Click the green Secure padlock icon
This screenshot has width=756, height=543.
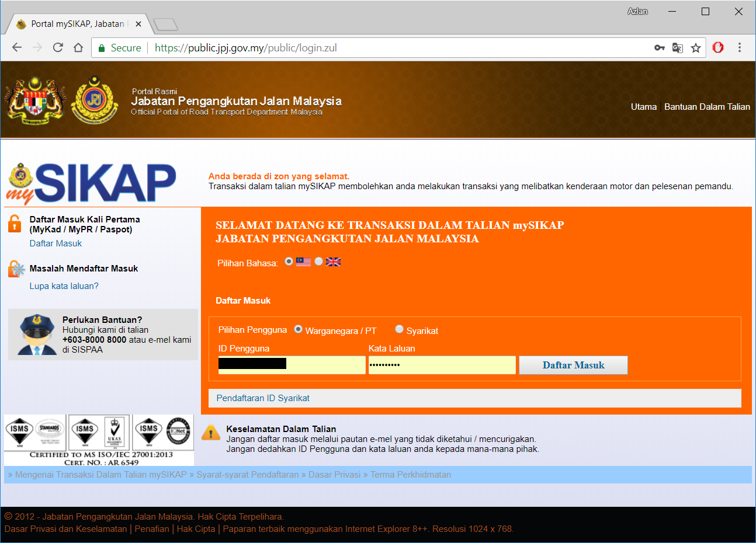tap(102, 48)
